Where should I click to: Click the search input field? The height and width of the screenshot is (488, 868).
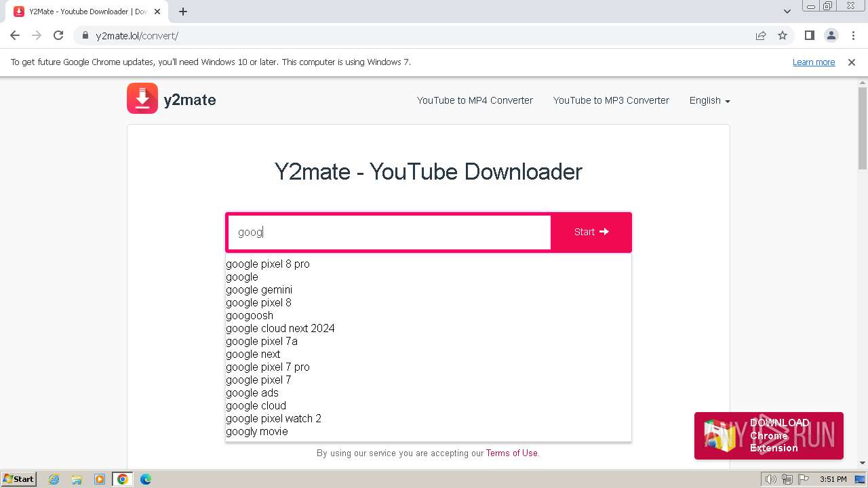pyautogui.click(x=389, y=232)
